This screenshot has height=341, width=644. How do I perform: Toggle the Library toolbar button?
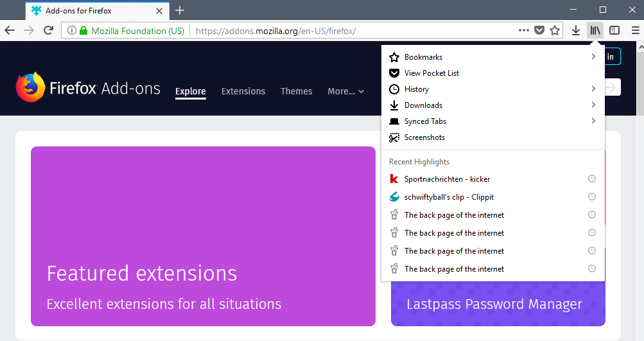595,30
